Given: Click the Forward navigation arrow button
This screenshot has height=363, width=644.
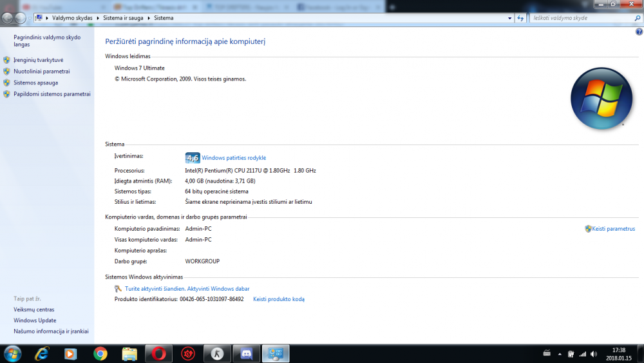Looking at the screenshot, I should tap(20, 18).
